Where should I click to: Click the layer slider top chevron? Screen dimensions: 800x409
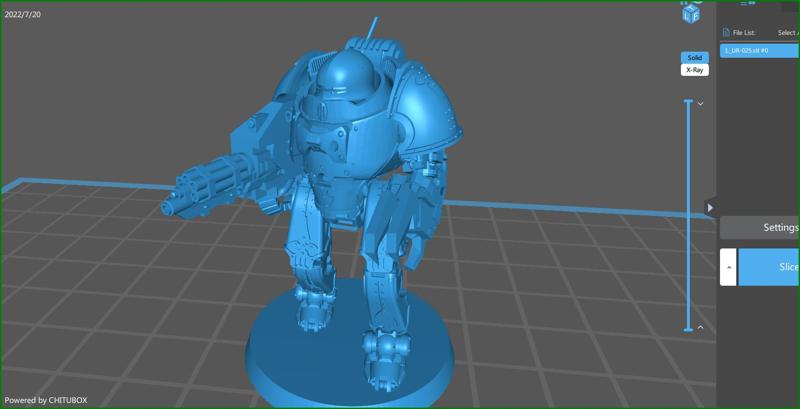(x=701, y=104)
